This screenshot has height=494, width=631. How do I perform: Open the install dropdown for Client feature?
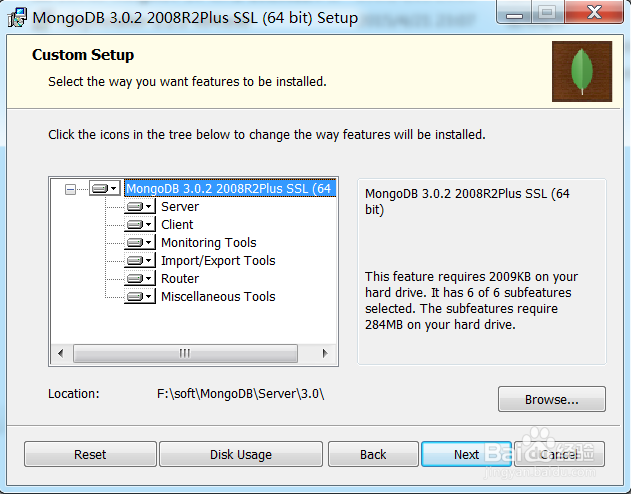coord(140,224)
